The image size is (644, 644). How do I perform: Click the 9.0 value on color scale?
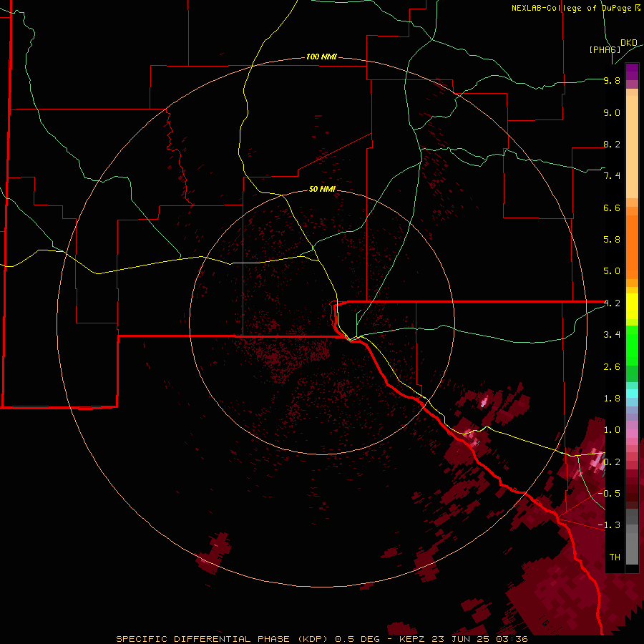[612, 112]
